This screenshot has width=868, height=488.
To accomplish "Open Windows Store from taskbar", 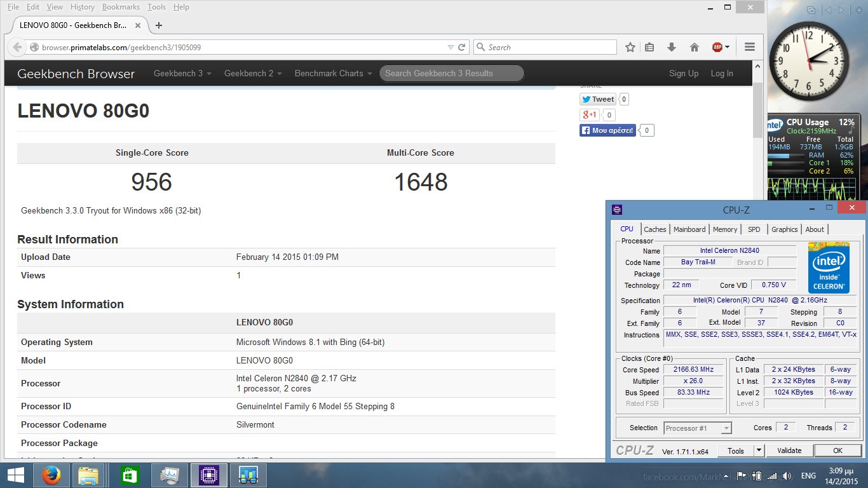I will pyautogui.click(x=130, y=475).
